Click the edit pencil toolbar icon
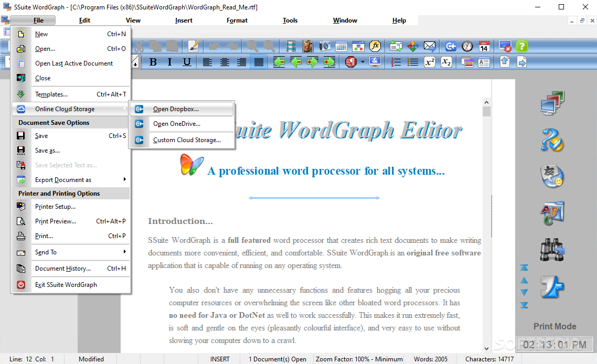 194,47
